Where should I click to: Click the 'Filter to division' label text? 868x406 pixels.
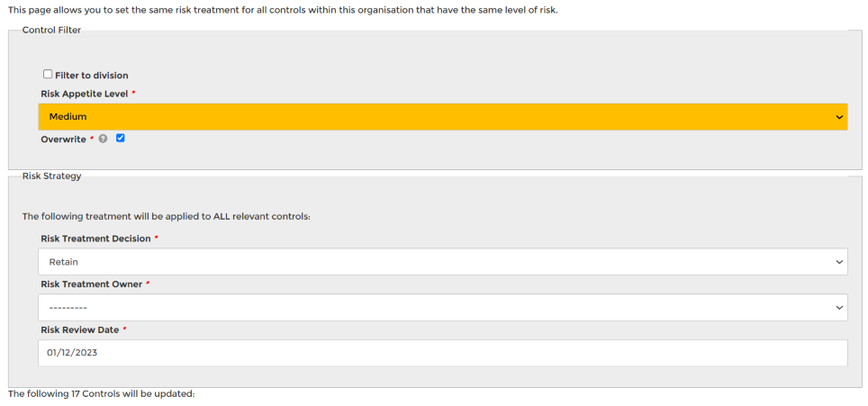pyautogui.click(x=92, y=76)
